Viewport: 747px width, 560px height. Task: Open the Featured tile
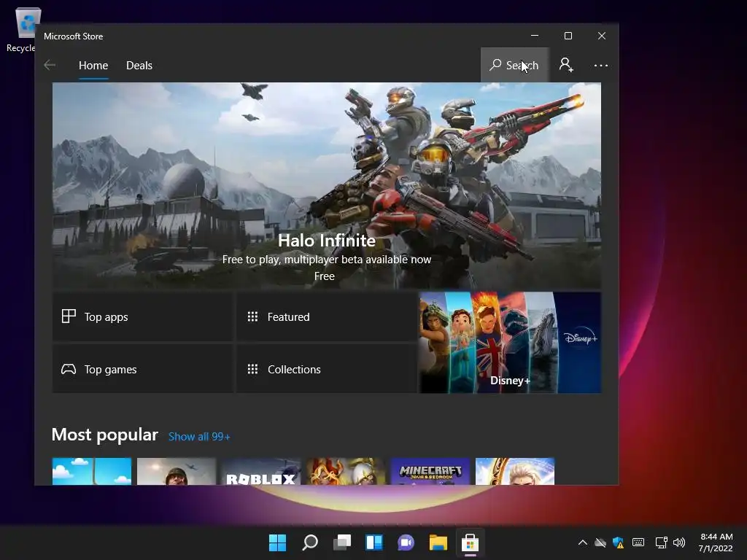pyautogui.click(x=326, y=316)
